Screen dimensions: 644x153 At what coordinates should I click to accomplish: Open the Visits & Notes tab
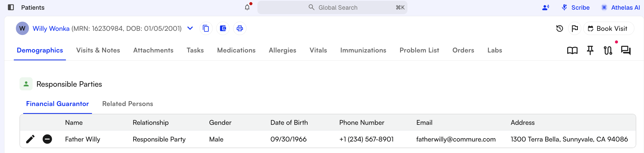98,50
